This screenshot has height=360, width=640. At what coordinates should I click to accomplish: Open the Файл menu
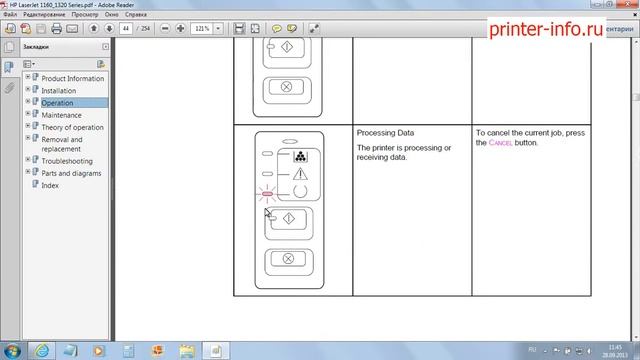tap(10, 15)
